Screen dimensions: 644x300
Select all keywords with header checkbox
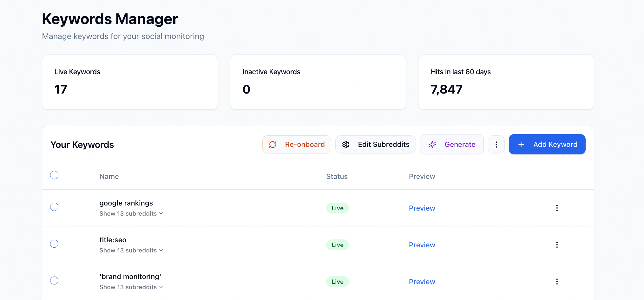pyautogui.click(x=54, y=175)
